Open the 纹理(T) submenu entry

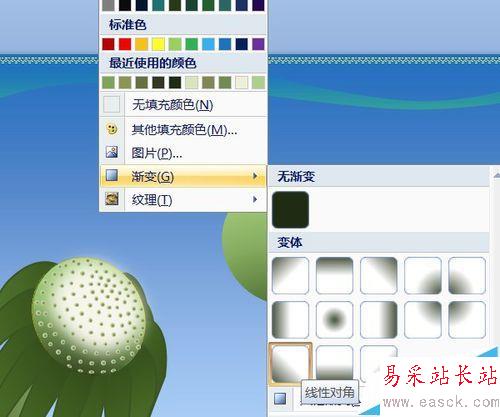click(183, 200)
